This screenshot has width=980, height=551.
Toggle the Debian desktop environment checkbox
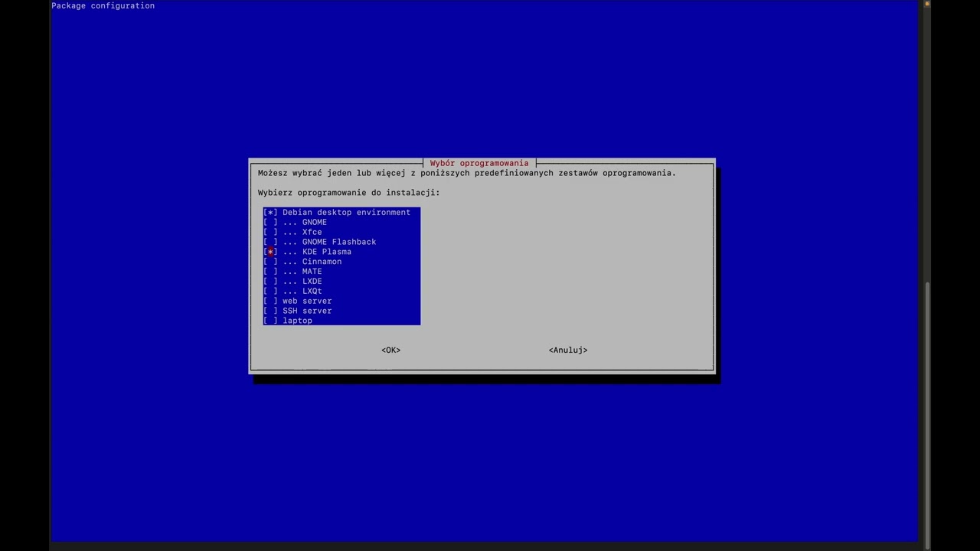tap(270, 212)
